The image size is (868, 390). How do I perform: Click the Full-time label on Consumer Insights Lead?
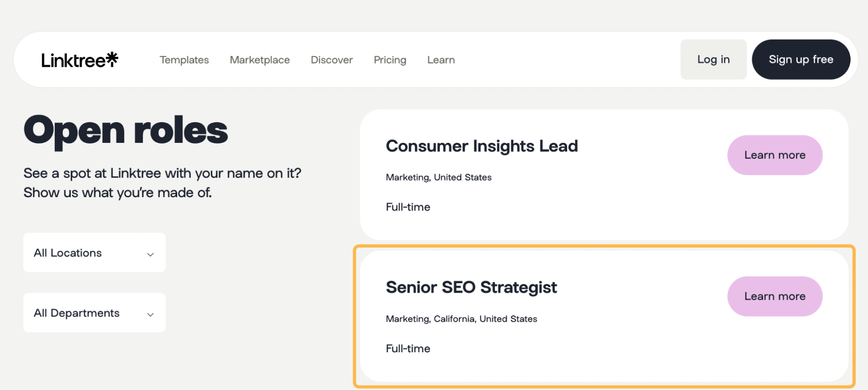point(408,207)
